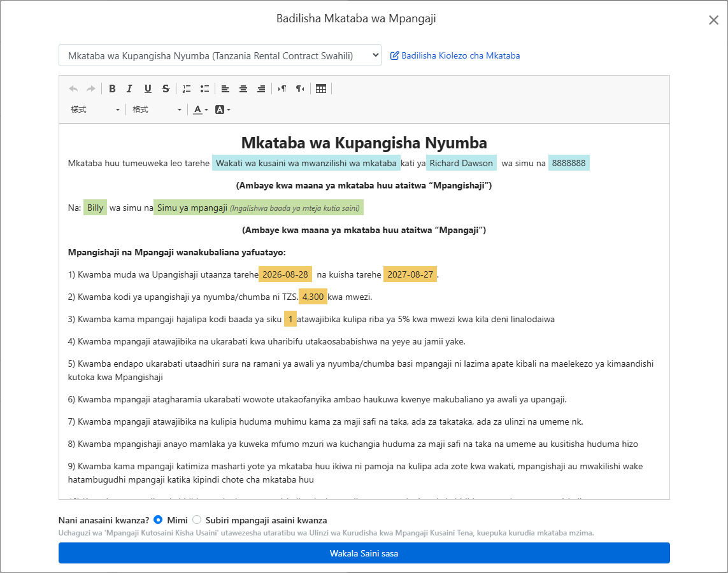This screenshot has width=728, height=573.
Task: Insert a bulleted list
Action: pyautogui.click(x=204, y=88)
